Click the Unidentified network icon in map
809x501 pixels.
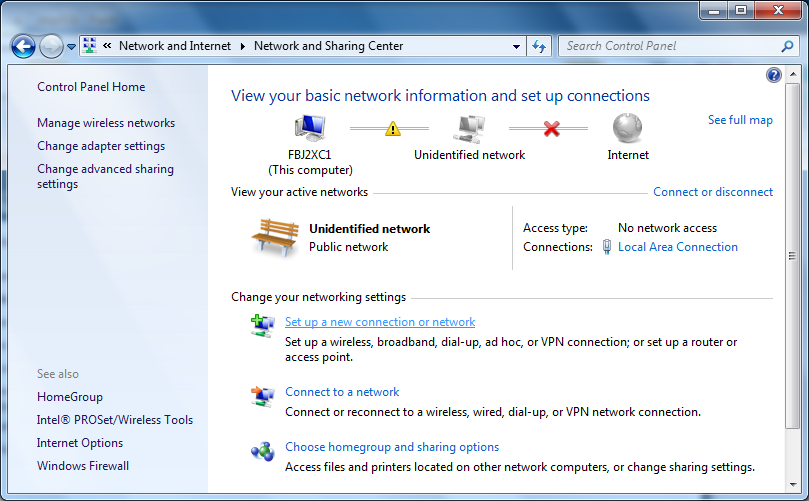click(469, 128)
